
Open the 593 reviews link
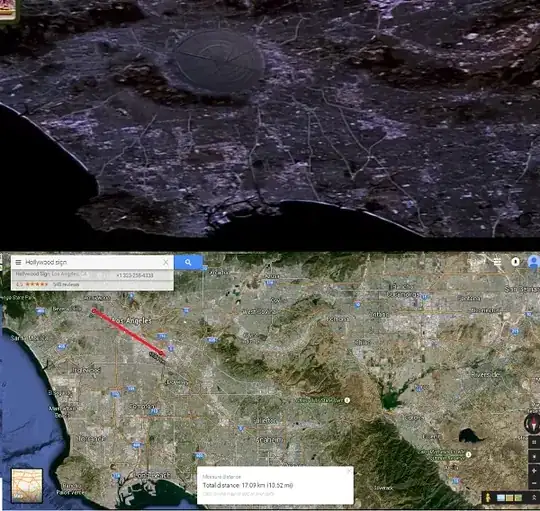[66, 284]
